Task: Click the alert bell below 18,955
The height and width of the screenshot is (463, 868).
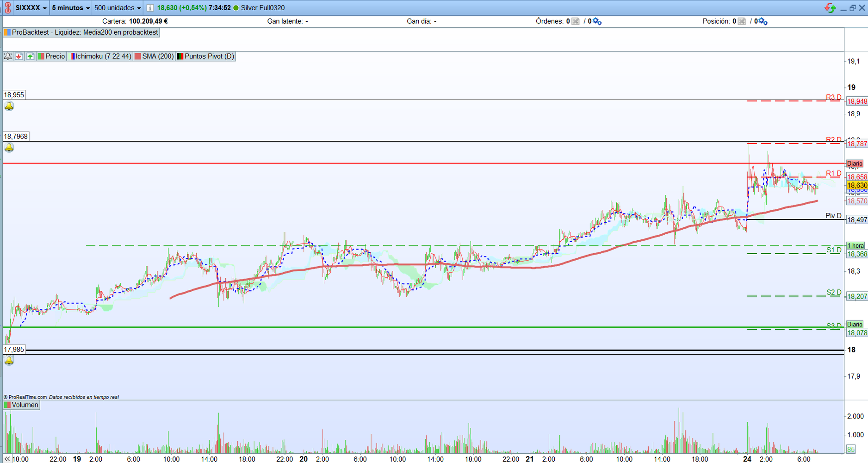Action: [x=9, y=106]
